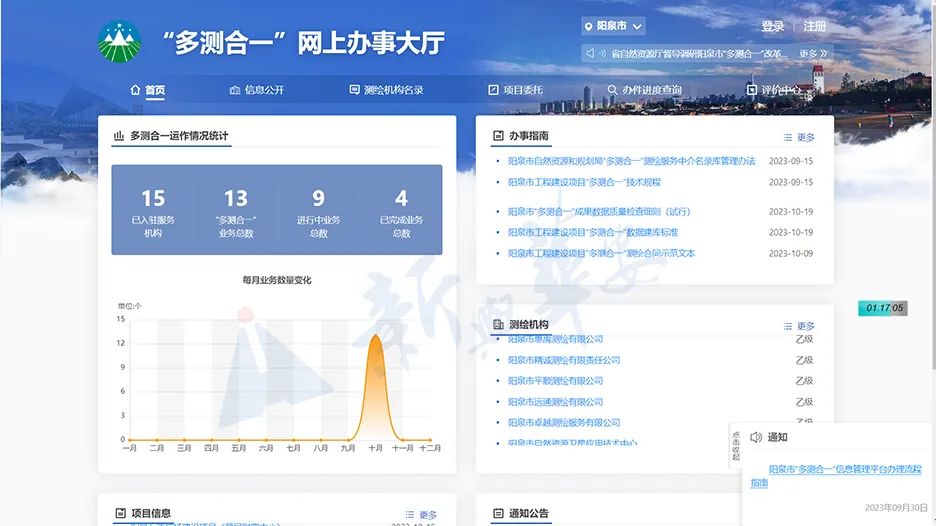
Task: Click the 13 多测合一业务总数 statistic
Action: pyautogui.click(x=236, y=211)
